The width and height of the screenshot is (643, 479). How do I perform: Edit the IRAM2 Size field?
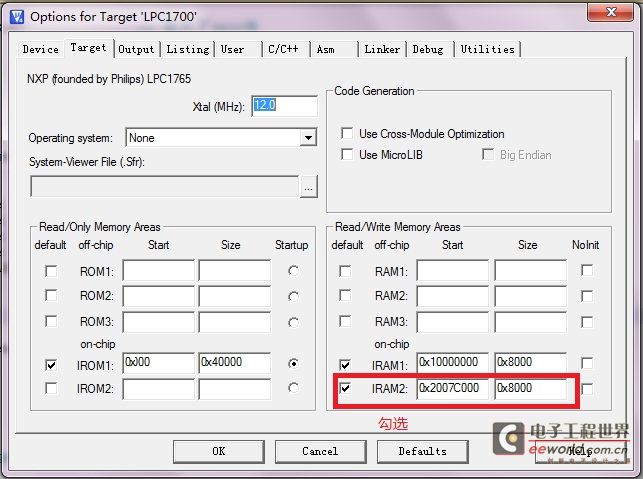tap(530, 389)
